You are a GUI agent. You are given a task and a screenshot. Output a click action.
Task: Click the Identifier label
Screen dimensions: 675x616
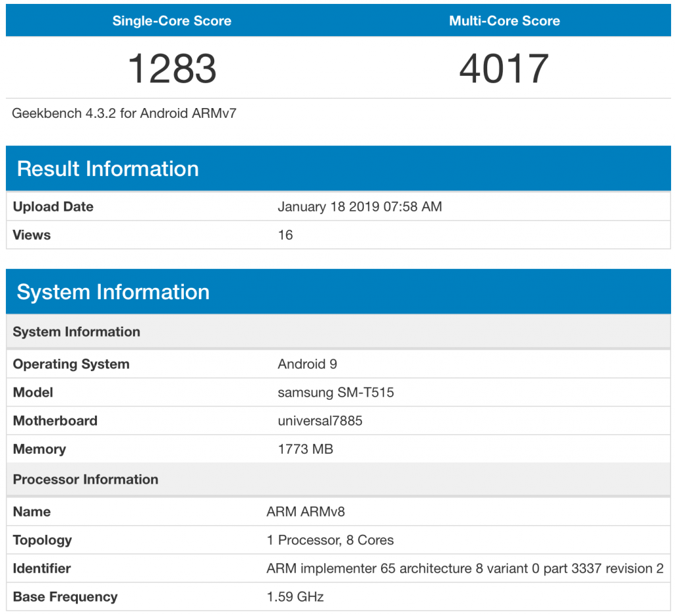(42, 569)
